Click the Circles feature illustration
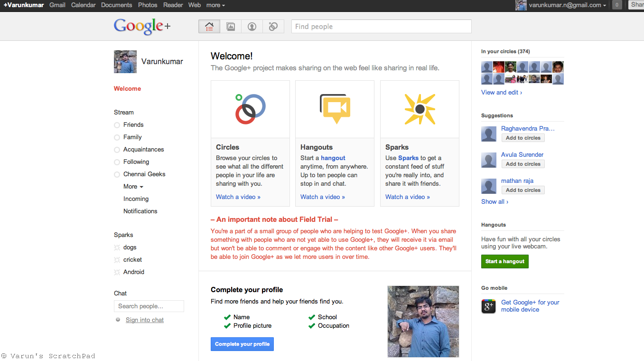The image size is (644, 361). [x=250, y=109]
